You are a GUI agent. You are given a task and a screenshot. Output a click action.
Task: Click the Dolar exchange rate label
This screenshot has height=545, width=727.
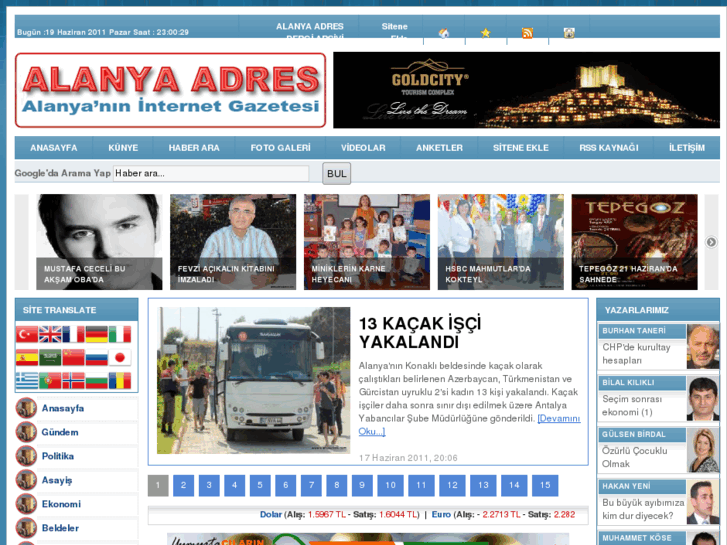pos(271,514)
